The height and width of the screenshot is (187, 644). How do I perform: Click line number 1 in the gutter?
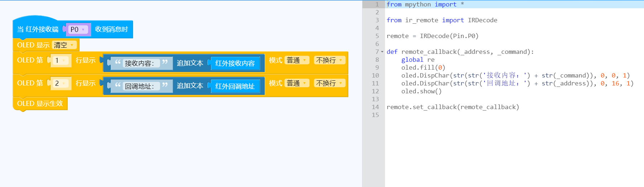[x=377, y=4]
